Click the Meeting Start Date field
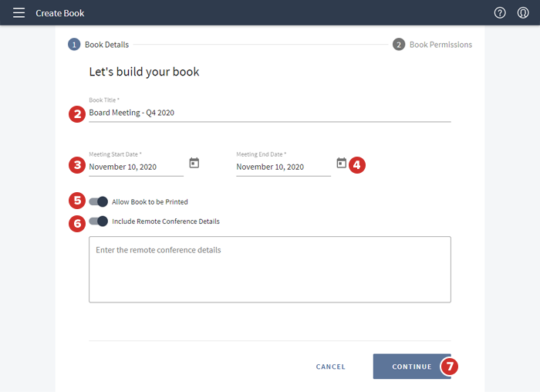 (x=135, y=167)
